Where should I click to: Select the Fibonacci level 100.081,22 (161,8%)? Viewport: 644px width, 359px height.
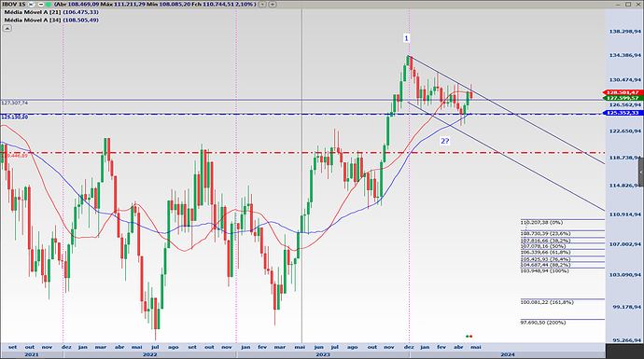point(547,302)
